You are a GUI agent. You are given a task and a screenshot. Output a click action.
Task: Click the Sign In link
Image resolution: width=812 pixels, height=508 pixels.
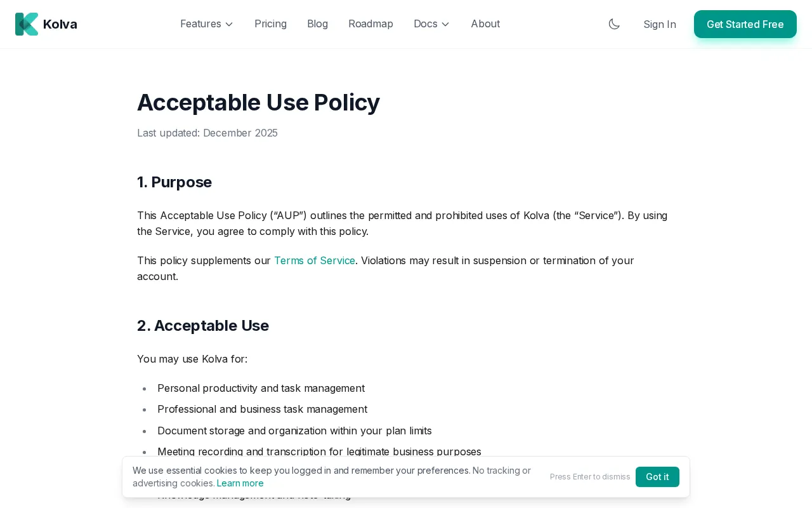coord(660,24)
